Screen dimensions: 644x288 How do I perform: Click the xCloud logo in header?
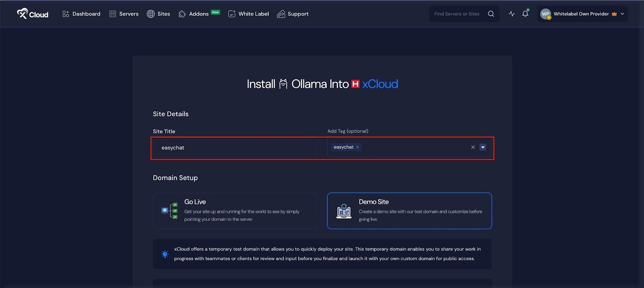click(x=33, y=14)
